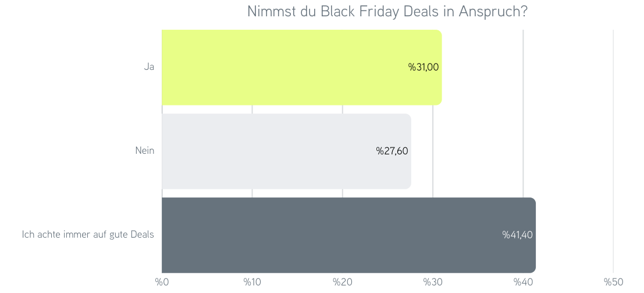The width and height of the screenshot is (644, 293).
Task: Click the %0 axis tick label
Action: 161,282
